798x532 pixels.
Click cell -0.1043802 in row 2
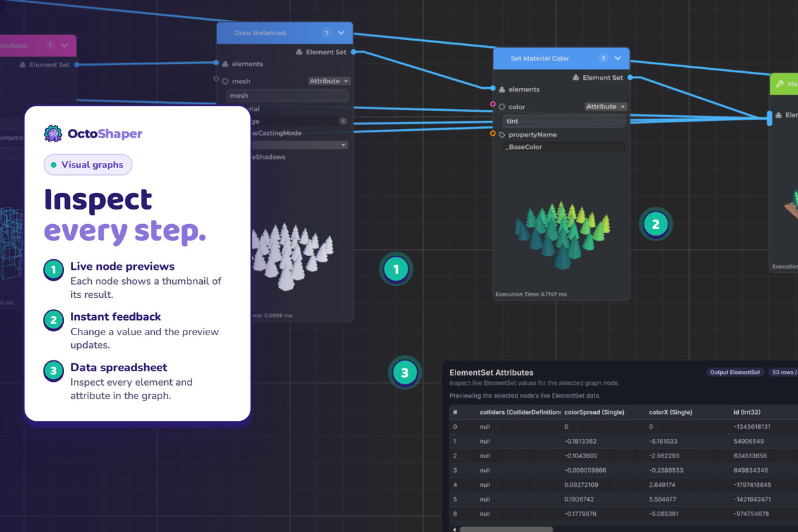(x=581, y=456)
